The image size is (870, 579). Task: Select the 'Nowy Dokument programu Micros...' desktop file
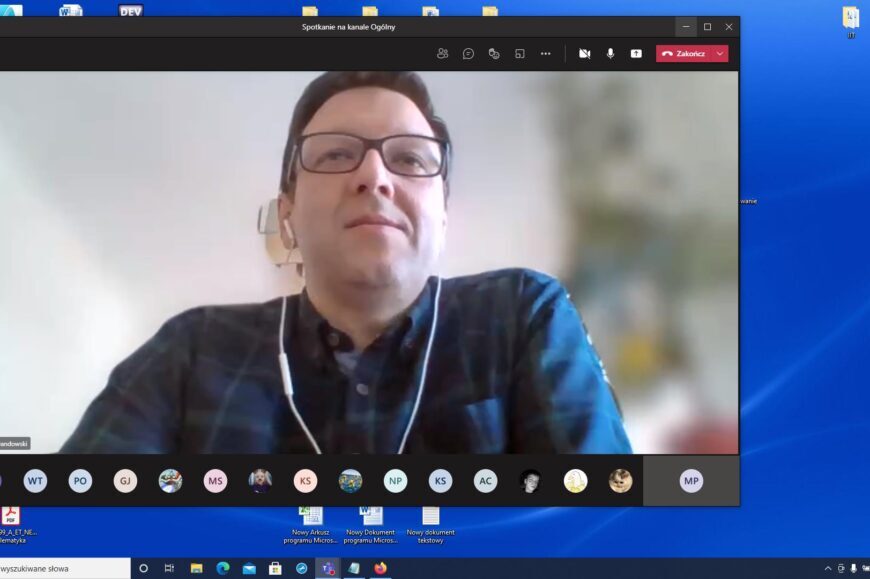[x=371, y=525]
